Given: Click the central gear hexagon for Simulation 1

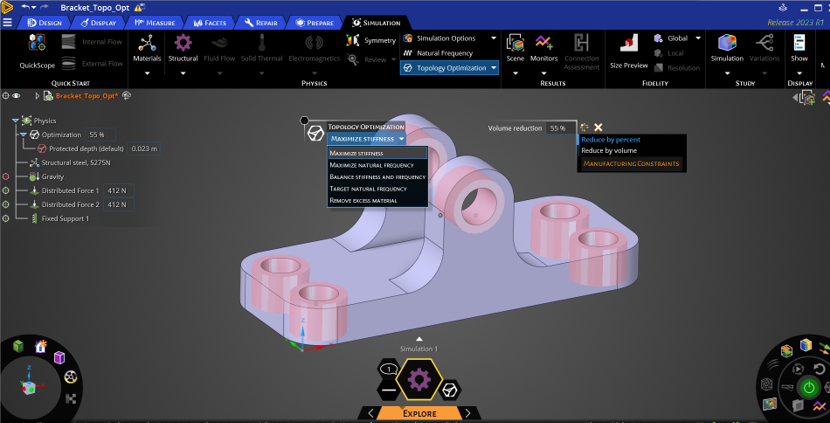Looking at the screenshot, I should point(419,379).
